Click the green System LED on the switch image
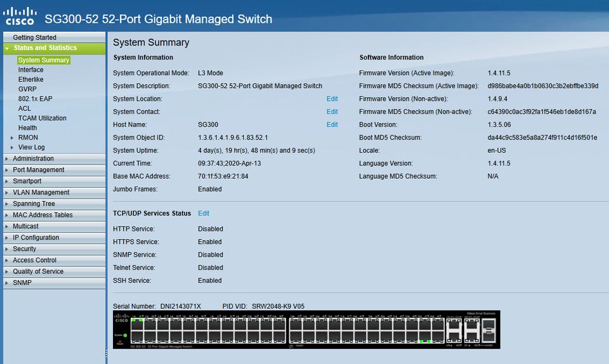This screenshot has height=364, width=609. click(x=125, y=335)
